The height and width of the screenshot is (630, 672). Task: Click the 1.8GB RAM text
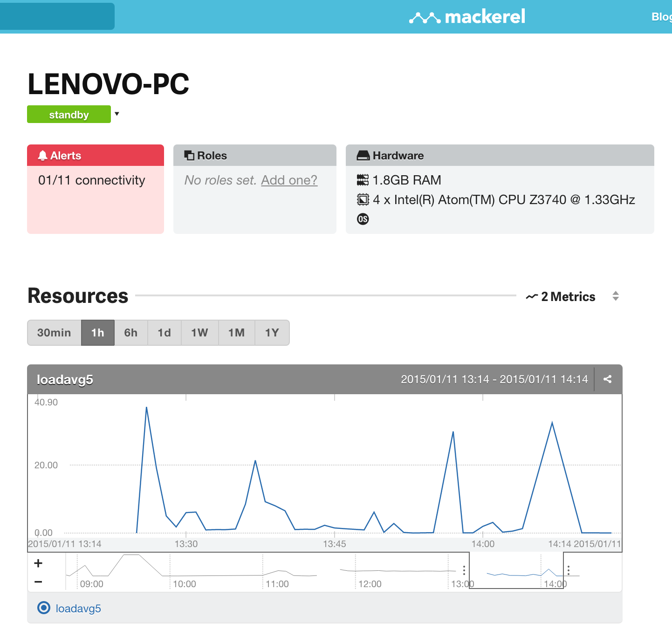tap(407, 180)
